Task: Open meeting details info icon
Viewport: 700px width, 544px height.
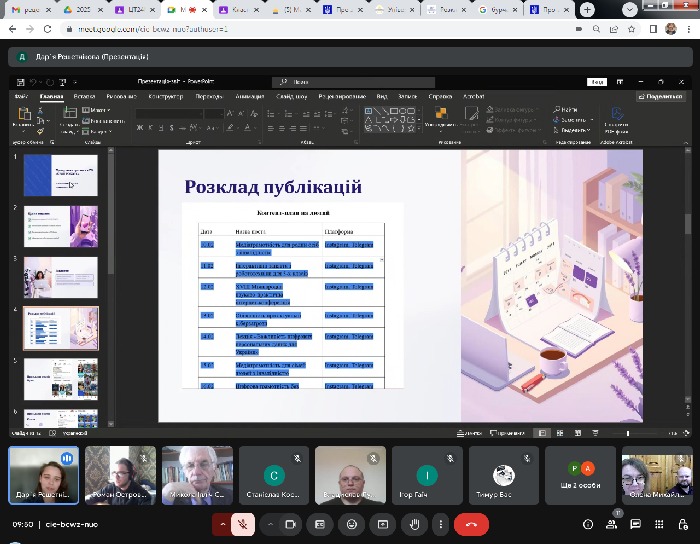Action: point(586,524)
